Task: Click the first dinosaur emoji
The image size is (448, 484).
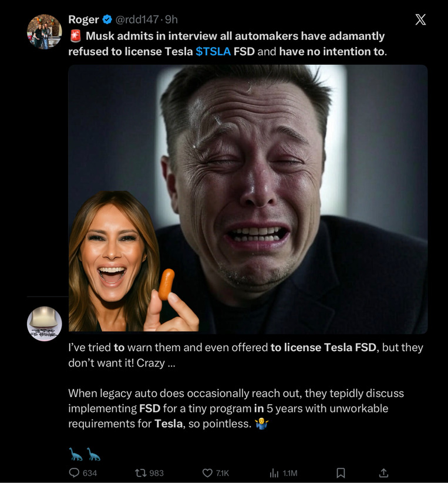Action: [x=75, y=454]
